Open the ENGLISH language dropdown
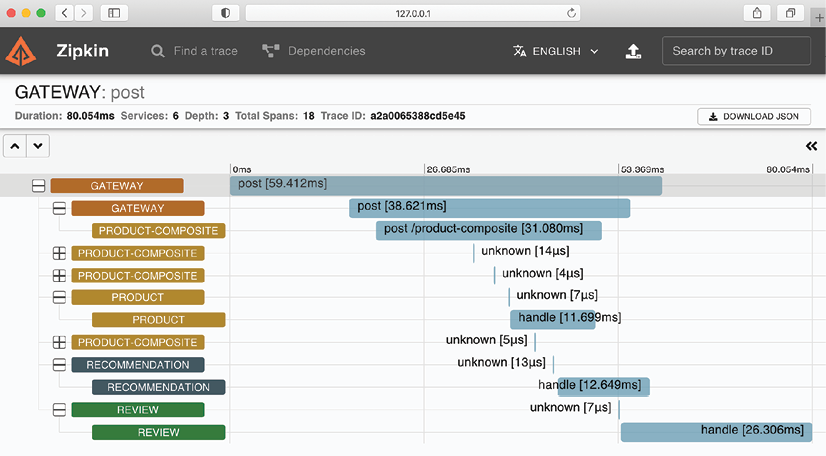 556,51
